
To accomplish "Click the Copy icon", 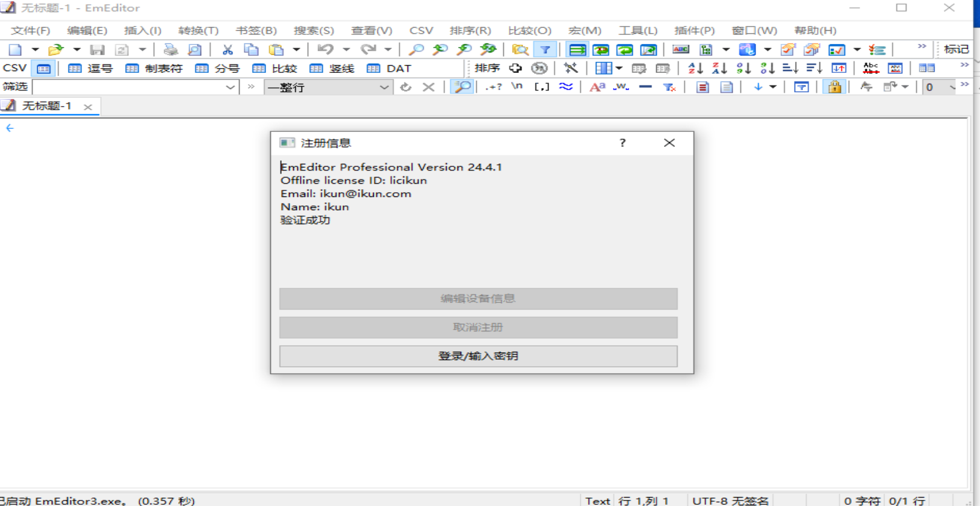I will pos(251,49).
